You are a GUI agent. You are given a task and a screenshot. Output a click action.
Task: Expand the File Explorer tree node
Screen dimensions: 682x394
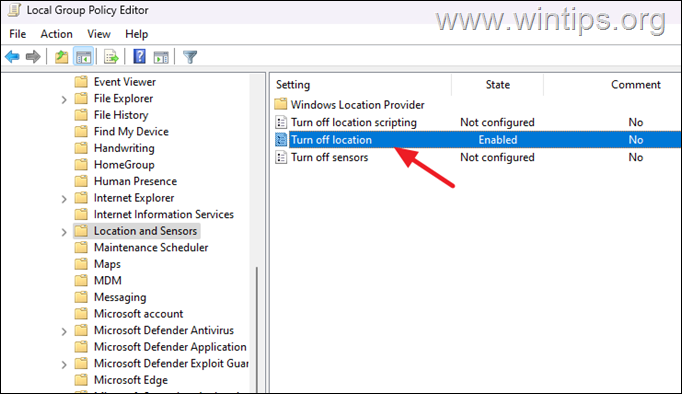64,100
